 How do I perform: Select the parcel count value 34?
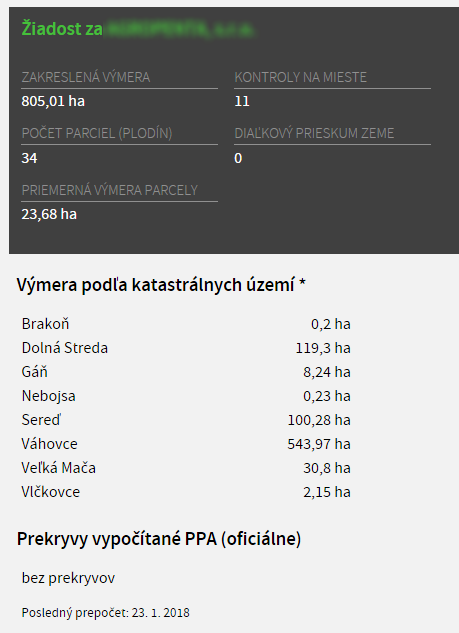point(29,158)
